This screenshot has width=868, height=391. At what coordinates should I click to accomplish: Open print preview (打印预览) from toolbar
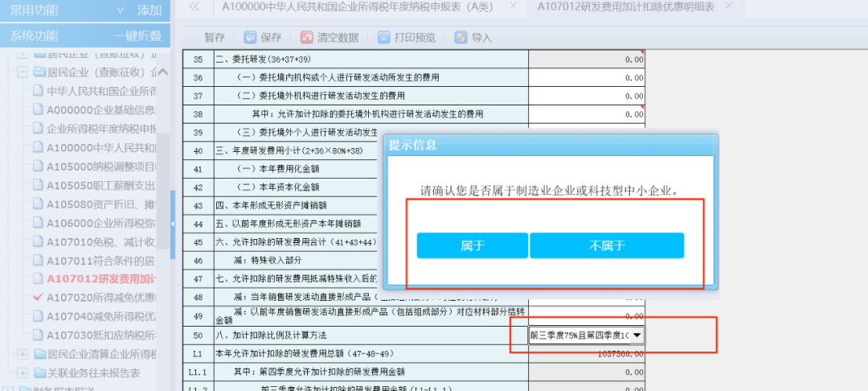point(383,37)
